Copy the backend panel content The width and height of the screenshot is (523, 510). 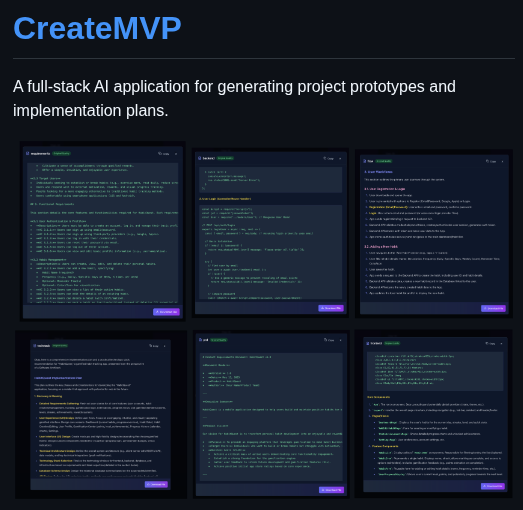328,158
